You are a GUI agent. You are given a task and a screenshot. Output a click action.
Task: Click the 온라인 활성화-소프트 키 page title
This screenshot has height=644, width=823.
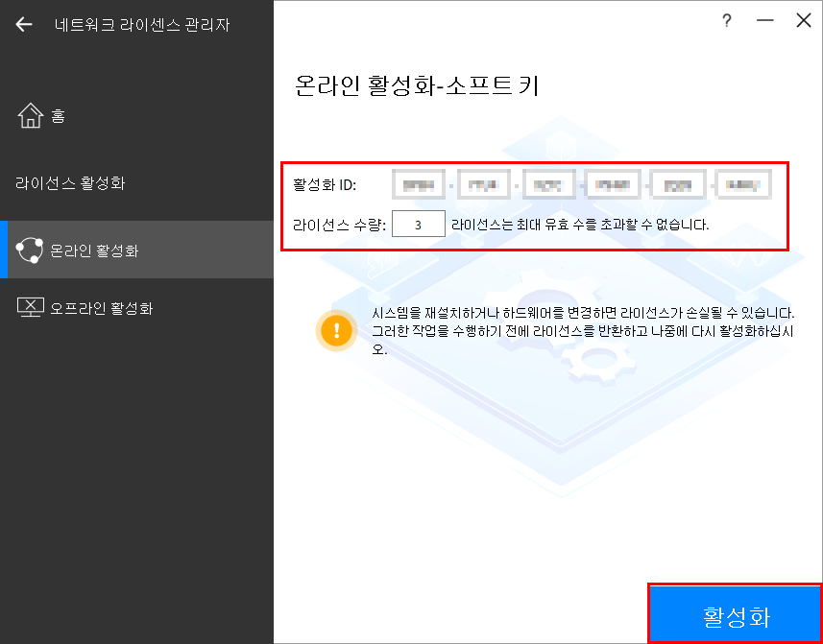pos(417,85)
